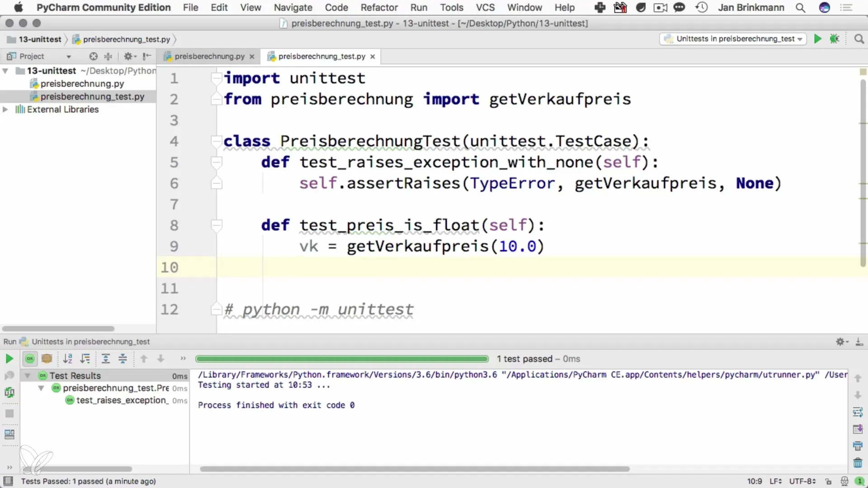Open the Navigate menu

[293, 8]
